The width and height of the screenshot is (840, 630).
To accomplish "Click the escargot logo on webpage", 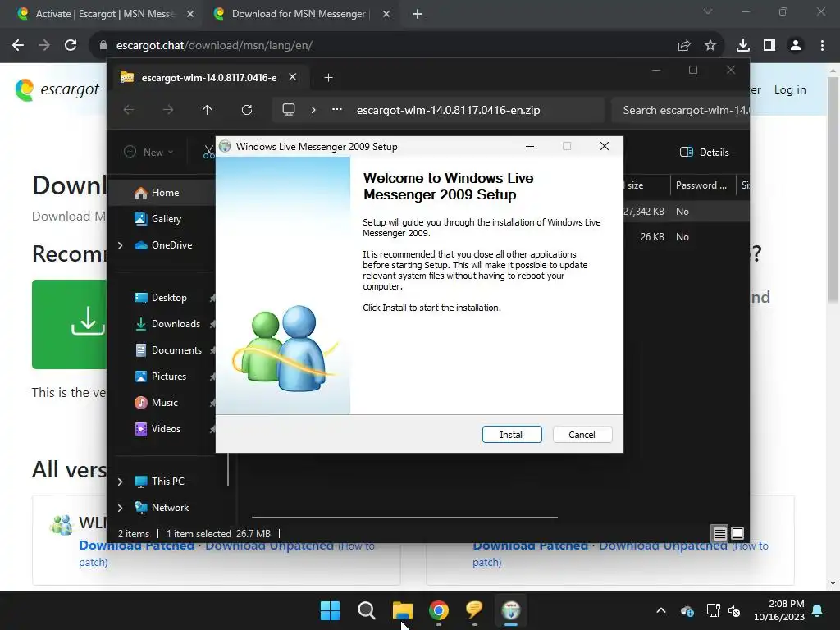I will 57,89.
